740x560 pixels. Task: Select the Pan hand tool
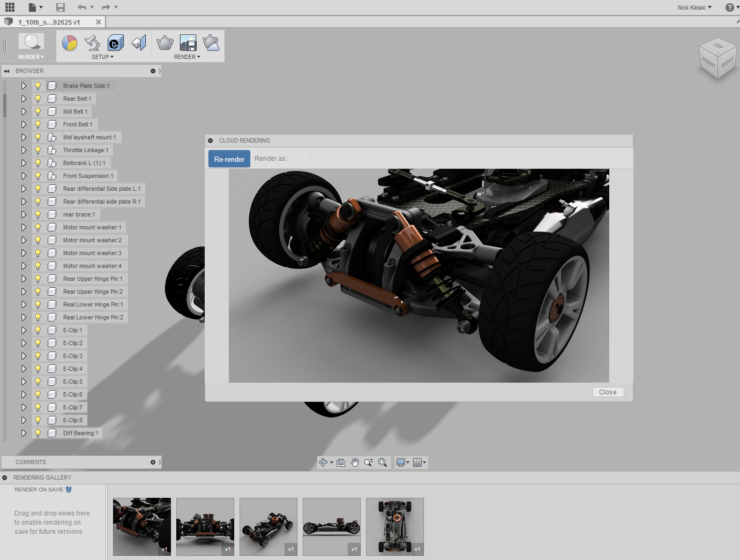point(355,462)
